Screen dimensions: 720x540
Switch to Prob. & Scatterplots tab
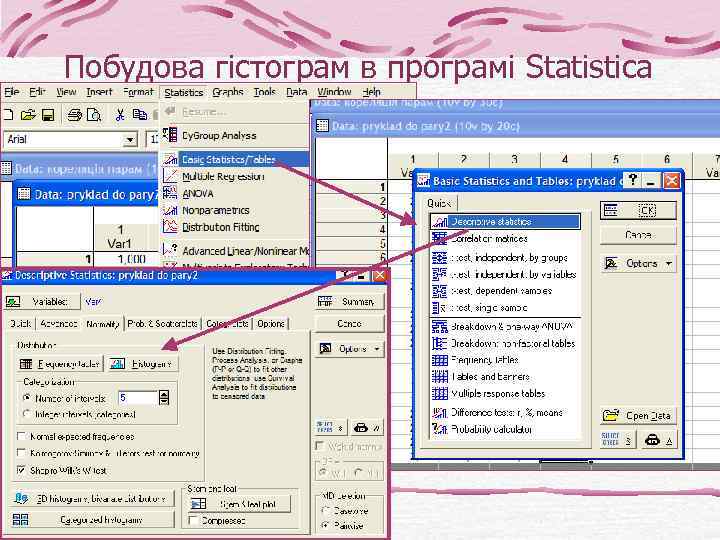(x=163, y=324)
